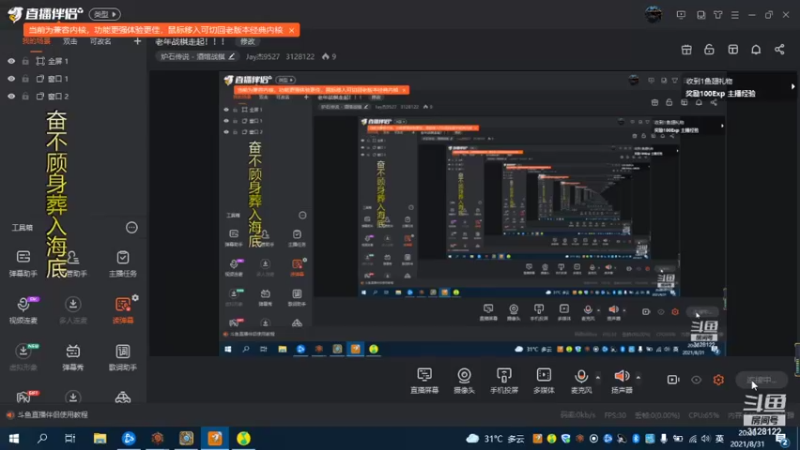Viewport: 800px width, 450px height.
Task: Click room number 3128122 text
Action: coord(300,57)
